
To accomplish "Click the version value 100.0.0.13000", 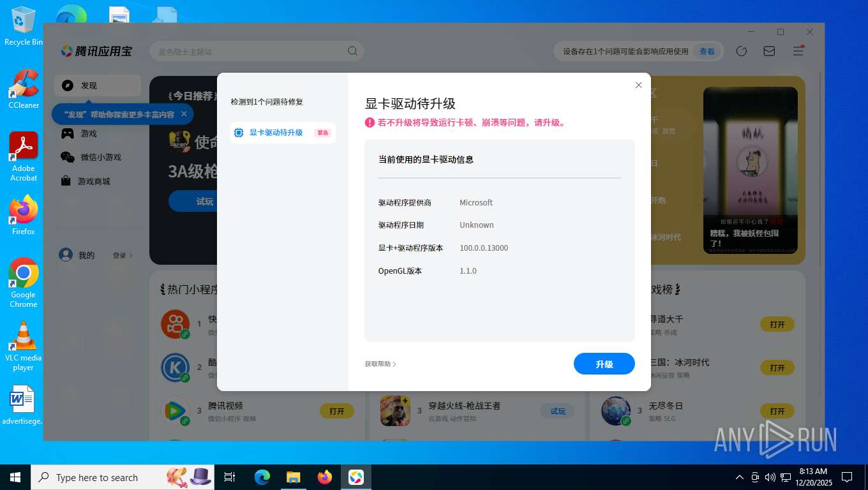I will [x=484, y=248].
